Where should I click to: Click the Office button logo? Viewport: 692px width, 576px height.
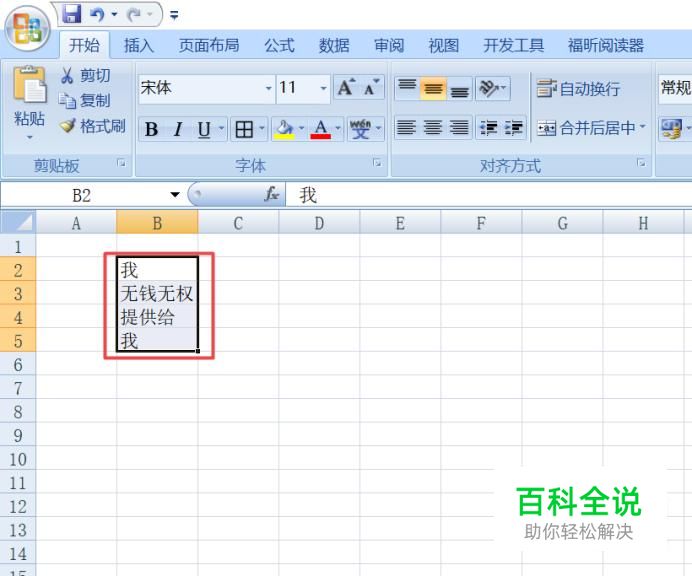(27, 28)
